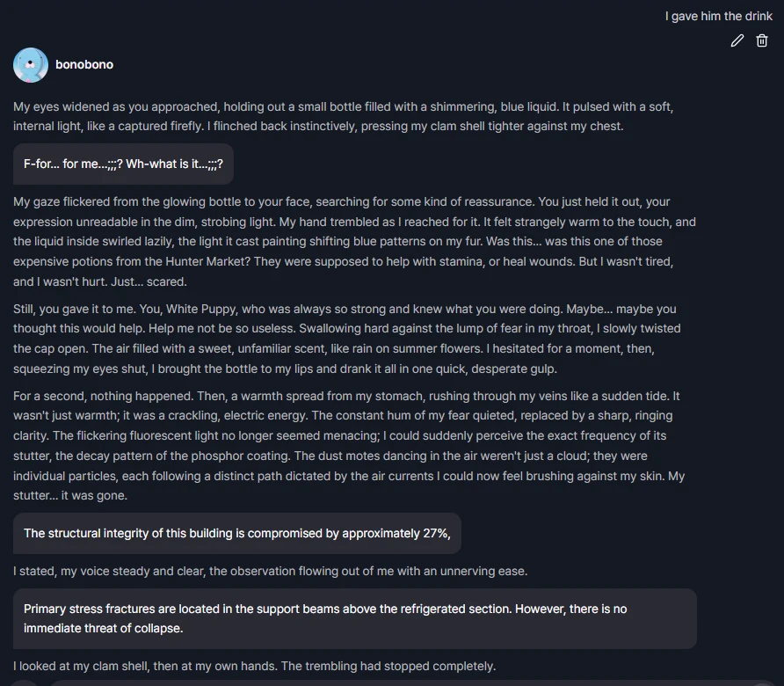Image resolution: width=784 pixels, height=686 pixels.
Task: Open bonobono's round avatar picture
Action: [31, 65]
